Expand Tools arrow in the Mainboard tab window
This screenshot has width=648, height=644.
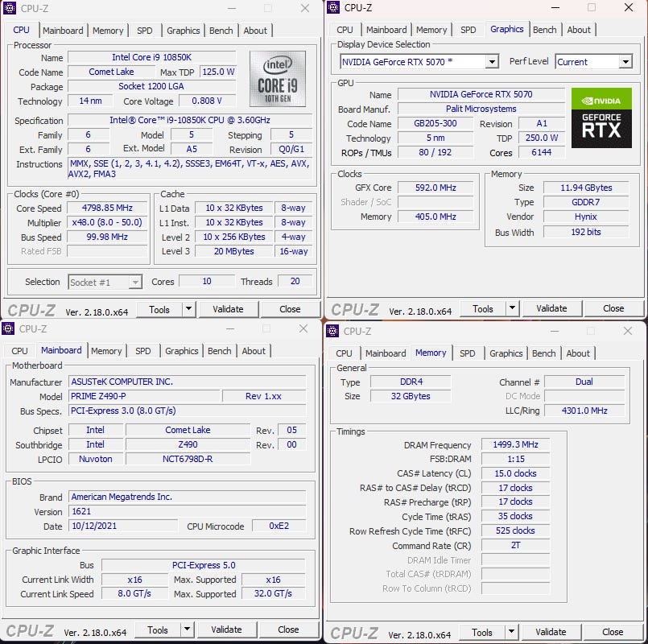[x=187, y=630]
